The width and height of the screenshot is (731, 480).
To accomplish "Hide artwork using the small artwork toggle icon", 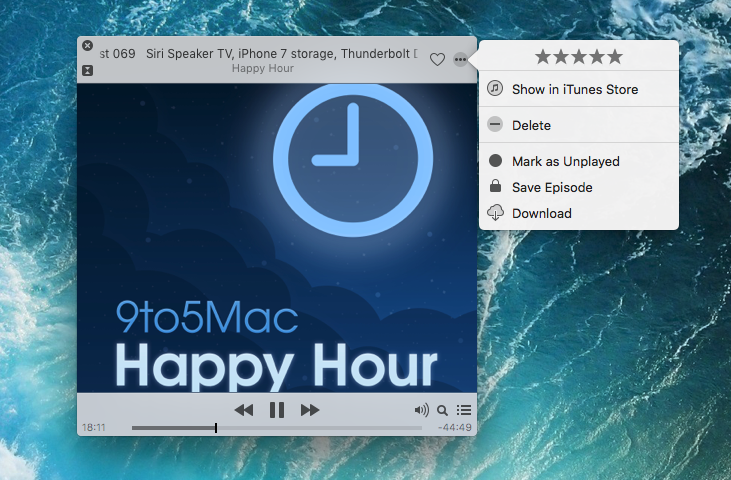I will [x=88, y=70].
